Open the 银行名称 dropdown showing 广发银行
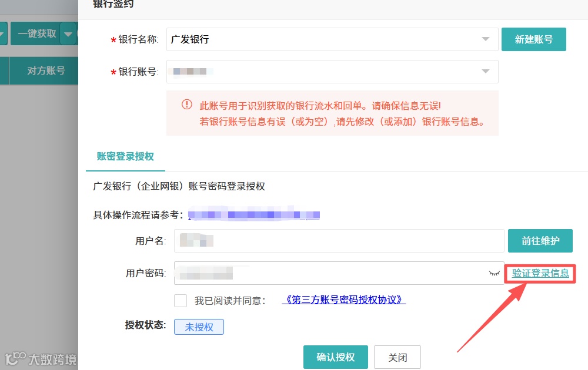 point(332,39)
